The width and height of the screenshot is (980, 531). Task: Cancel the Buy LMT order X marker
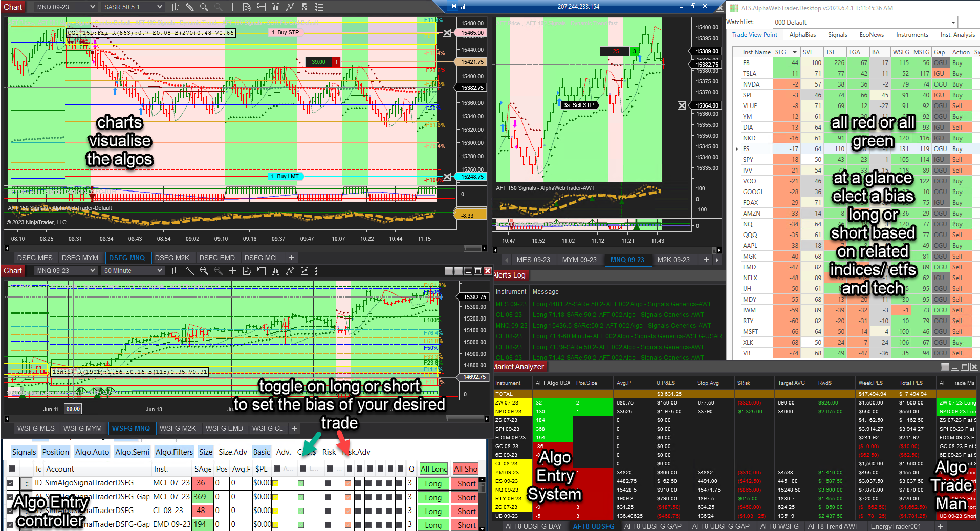point(447,177)
